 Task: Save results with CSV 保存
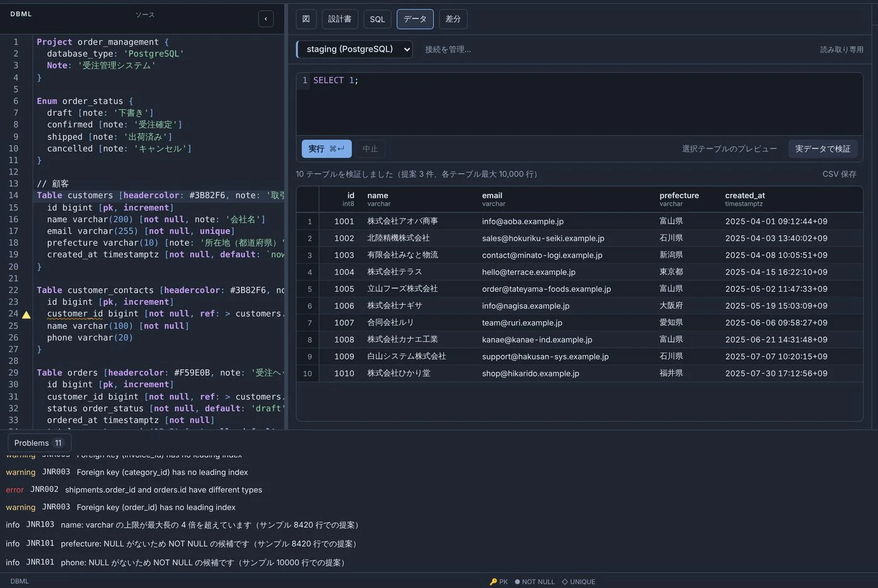pyautogui.click(x=839, y=174)
